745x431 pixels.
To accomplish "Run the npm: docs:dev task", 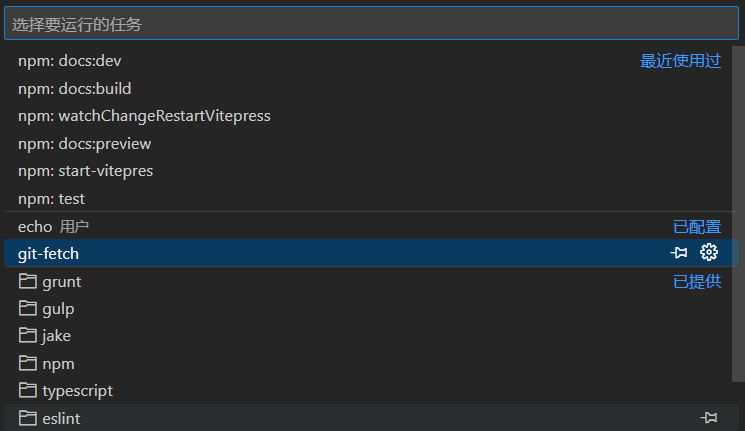I will click(70, 61).
